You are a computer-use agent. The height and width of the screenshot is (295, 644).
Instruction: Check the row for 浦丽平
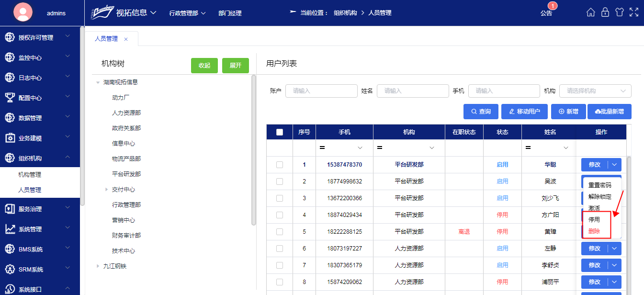280,282
